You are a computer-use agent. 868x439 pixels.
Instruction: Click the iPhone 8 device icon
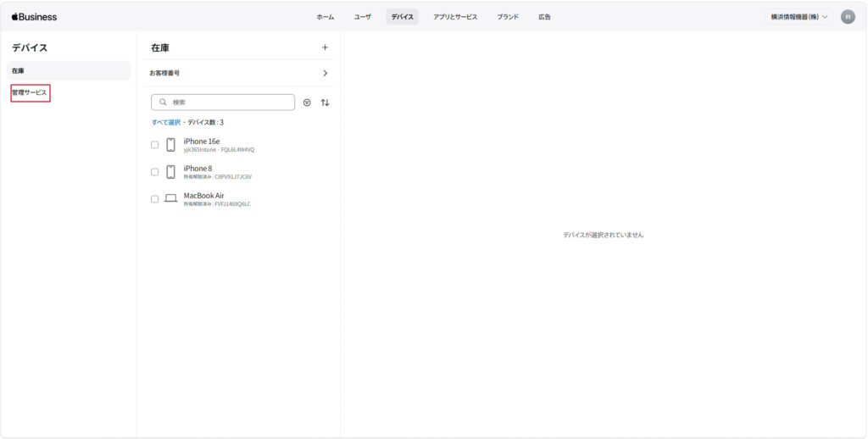point(170,172)
